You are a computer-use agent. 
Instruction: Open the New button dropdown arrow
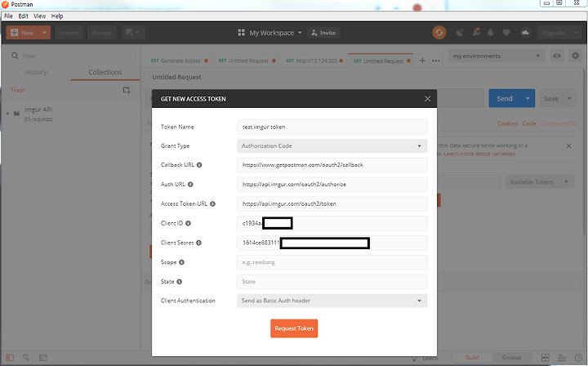tap(44, 33)
